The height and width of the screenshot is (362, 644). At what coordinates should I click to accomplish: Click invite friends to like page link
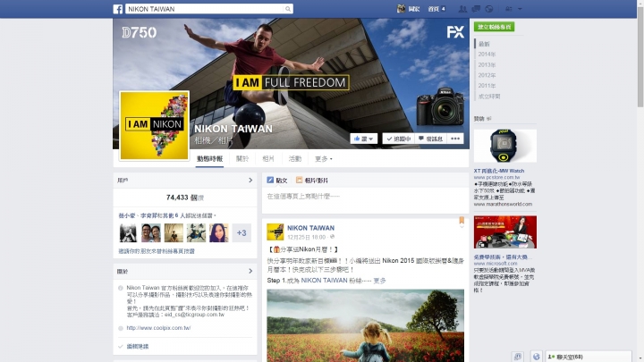click(157, 251)
